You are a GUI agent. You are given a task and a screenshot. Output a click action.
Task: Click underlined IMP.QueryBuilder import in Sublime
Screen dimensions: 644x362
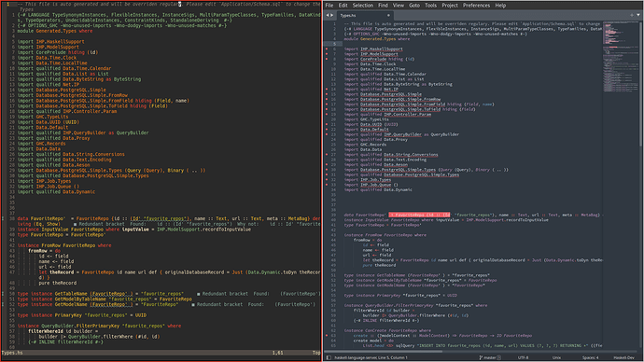point(402,134)
